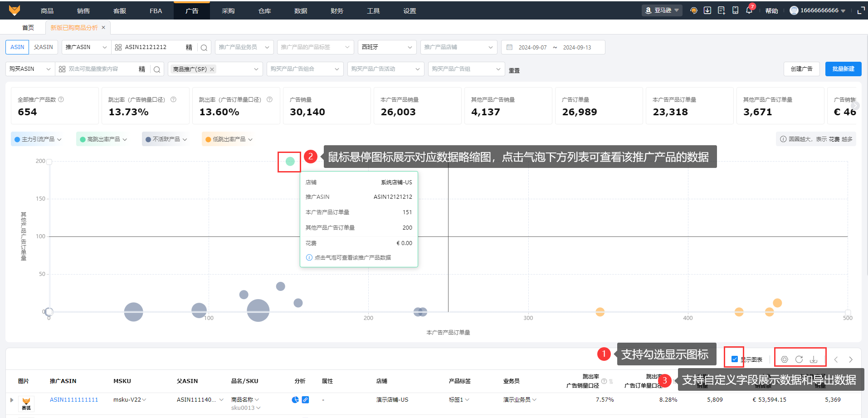868x418 pixels.
Task: Switch to the 父ASIN tab
Action: pyautogui.click(x=44, y=47)
